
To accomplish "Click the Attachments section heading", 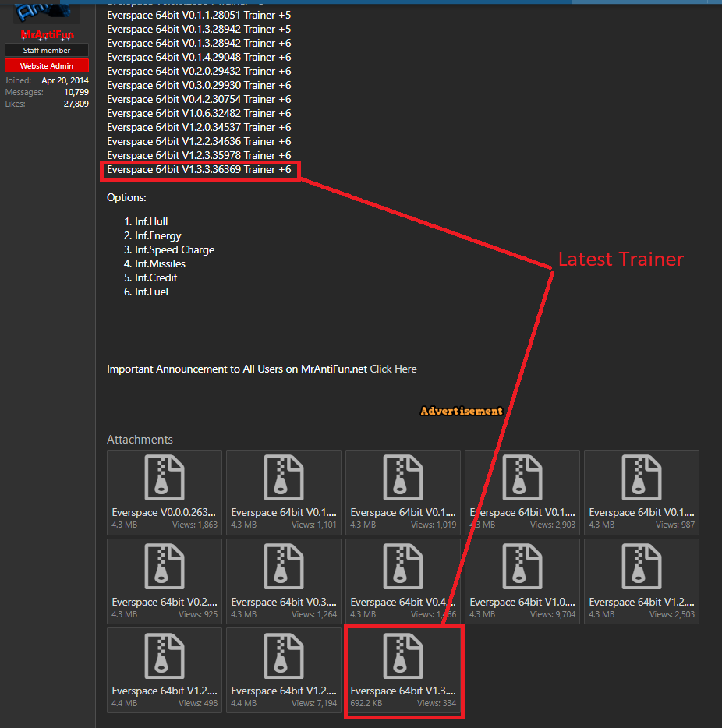I will tap(140, 440).
